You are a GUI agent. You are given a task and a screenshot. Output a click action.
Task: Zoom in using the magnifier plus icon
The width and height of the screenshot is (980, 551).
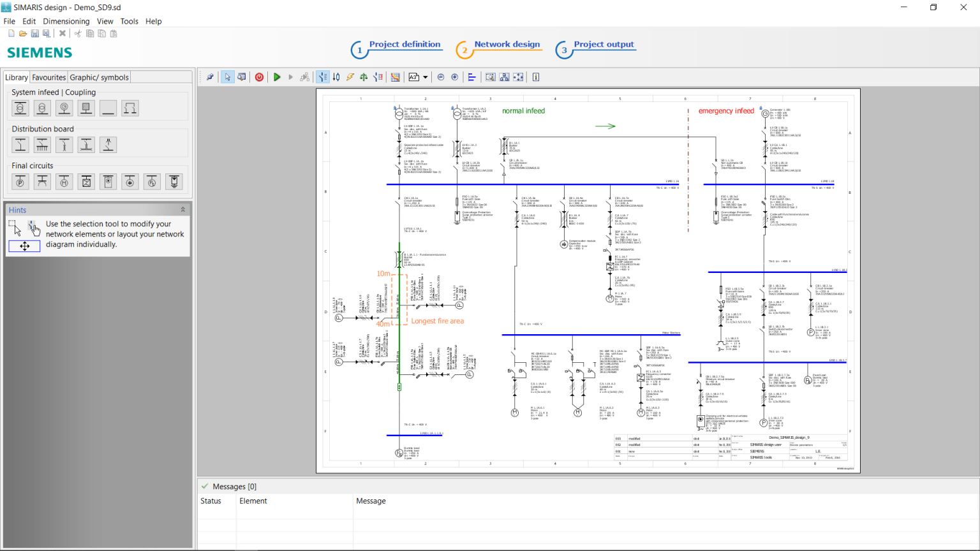(454, 77)
